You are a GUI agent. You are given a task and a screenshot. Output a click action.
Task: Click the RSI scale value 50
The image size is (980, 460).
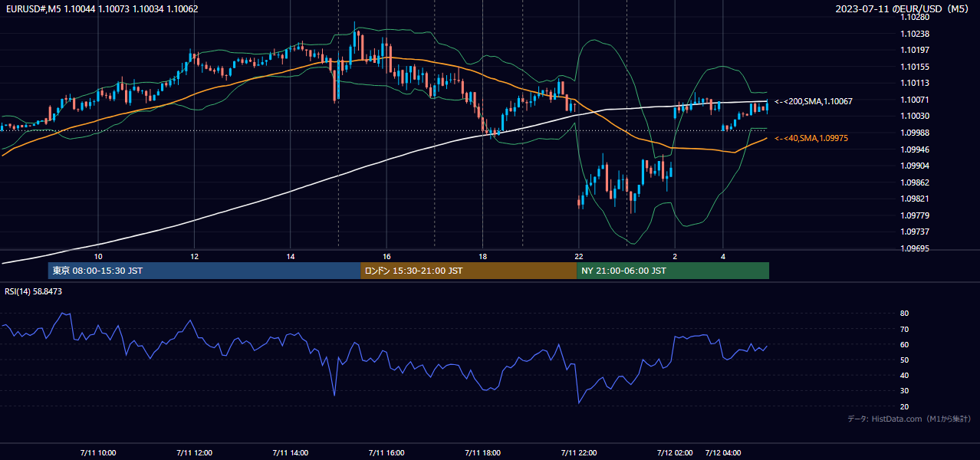[x=905, y=360]
